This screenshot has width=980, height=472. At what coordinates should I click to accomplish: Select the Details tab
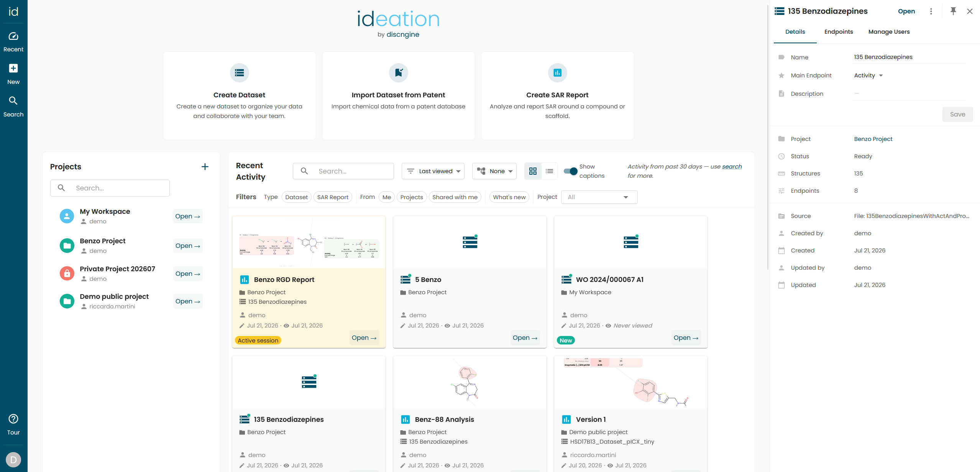(795, 32)
